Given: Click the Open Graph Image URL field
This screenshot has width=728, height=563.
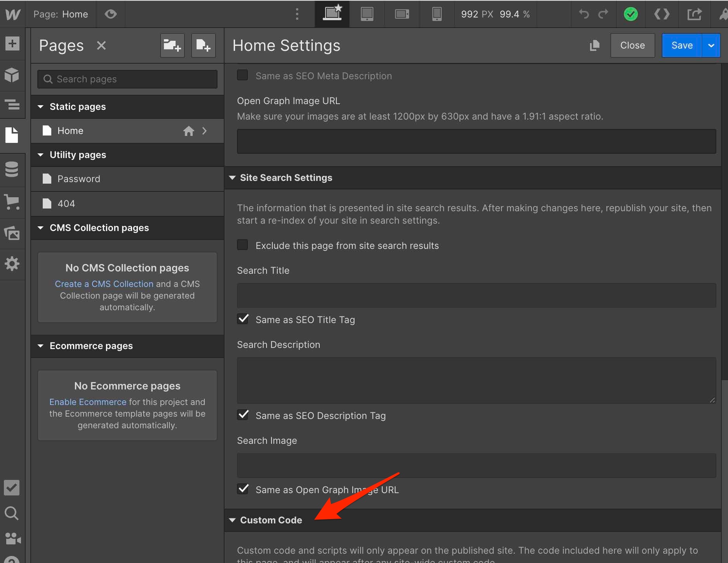Looking at the screenshot, I should pyautogui.click(x=477, y=141).
